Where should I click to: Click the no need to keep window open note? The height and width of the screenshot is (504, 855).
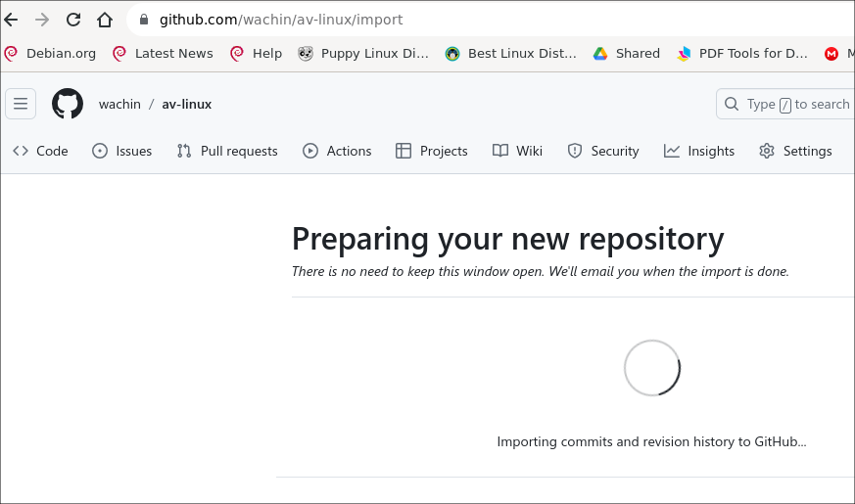click(541, 271)
